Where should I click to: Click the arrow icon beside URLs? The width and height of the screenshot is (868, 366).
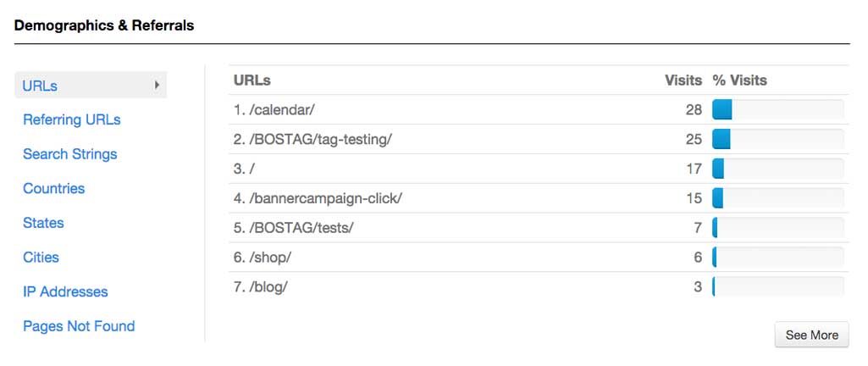(158, 86)
